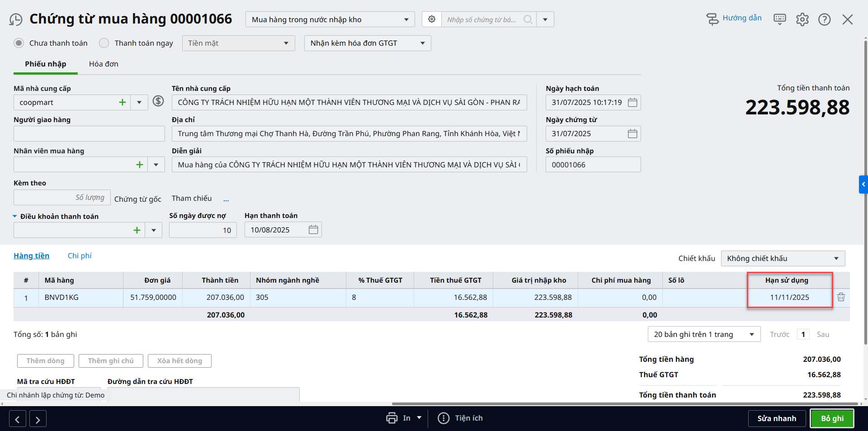Select the Chưa thanh toán option
The image size is (868, 431).
click(19, 43)
